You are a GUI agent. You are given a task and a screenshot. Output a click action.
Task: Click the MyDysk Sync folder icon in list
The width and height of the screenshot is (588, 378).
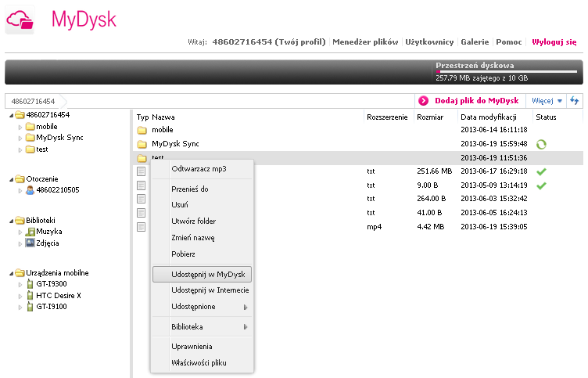pyautogui.click(x=142, y=144)
